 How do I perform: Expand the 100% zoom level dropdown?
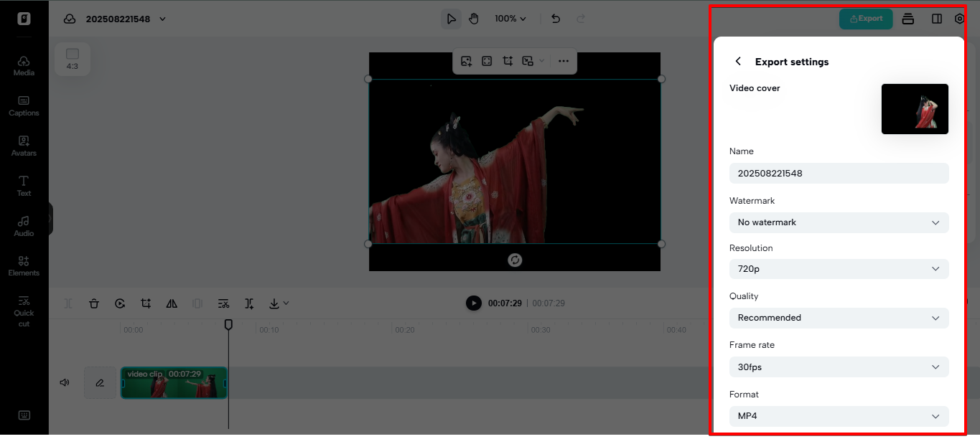click(510, 19)
